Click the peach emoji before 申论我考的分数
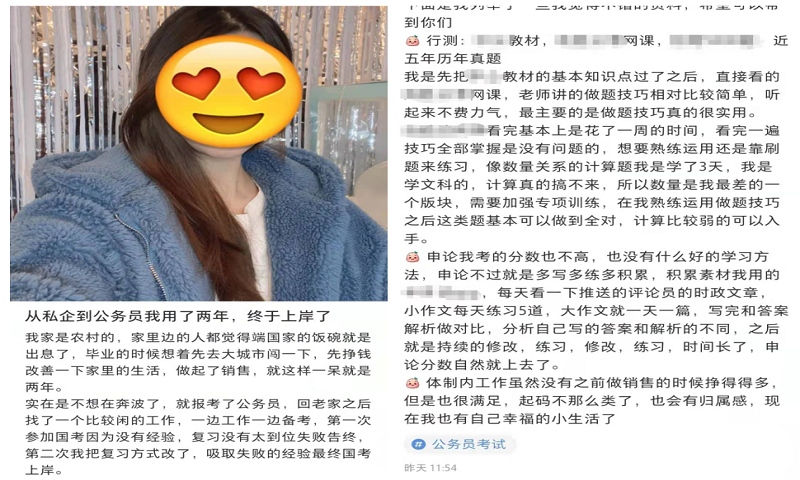 click(412, 257)
